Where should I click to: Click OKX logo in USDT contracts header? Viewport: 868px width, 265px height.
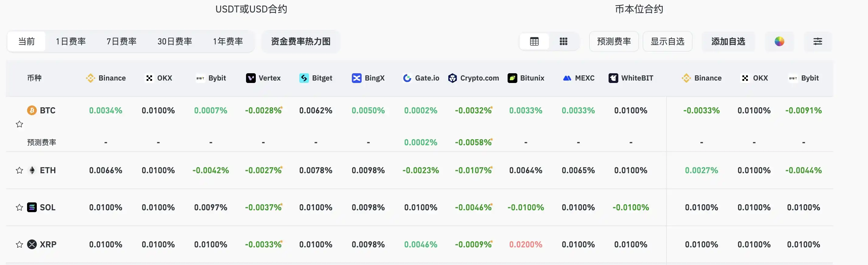[149, 78]
